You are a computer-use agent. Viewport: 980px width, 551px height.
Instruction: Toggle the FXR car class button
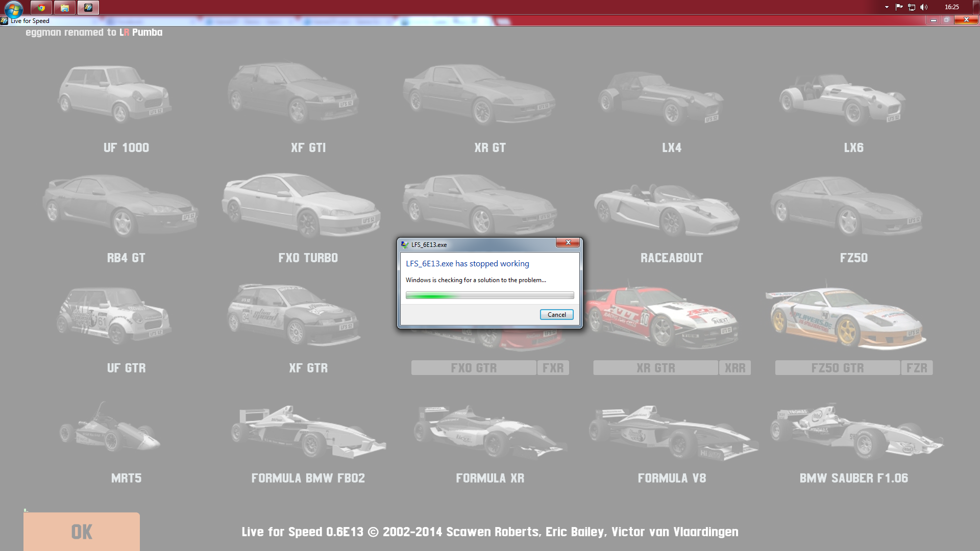tap(553, 368)
